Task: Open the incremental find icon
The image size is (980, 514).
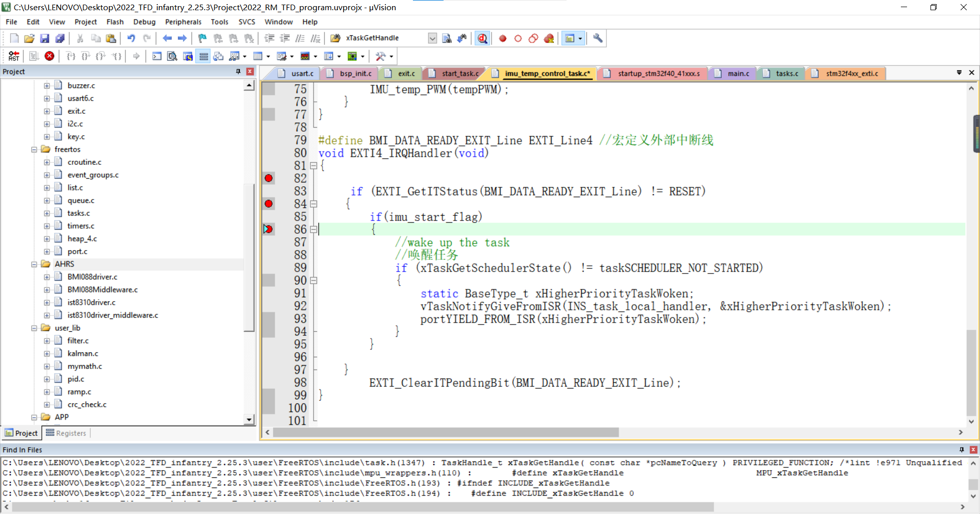Action: coord(462,38)
